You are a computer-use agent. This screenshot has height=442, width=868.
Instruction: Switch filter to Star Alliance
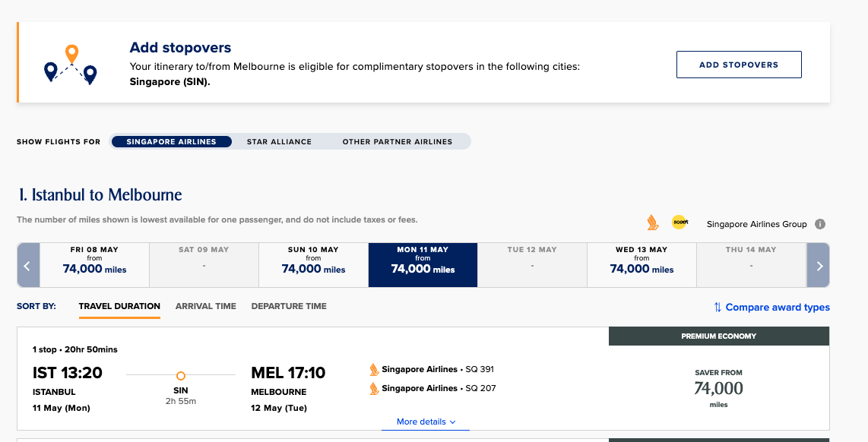(x=279, y=141)
